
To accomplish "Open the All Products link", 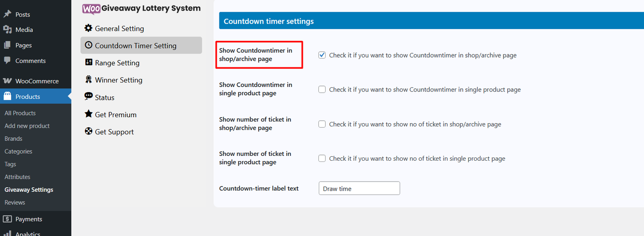I will coord(20,113).
